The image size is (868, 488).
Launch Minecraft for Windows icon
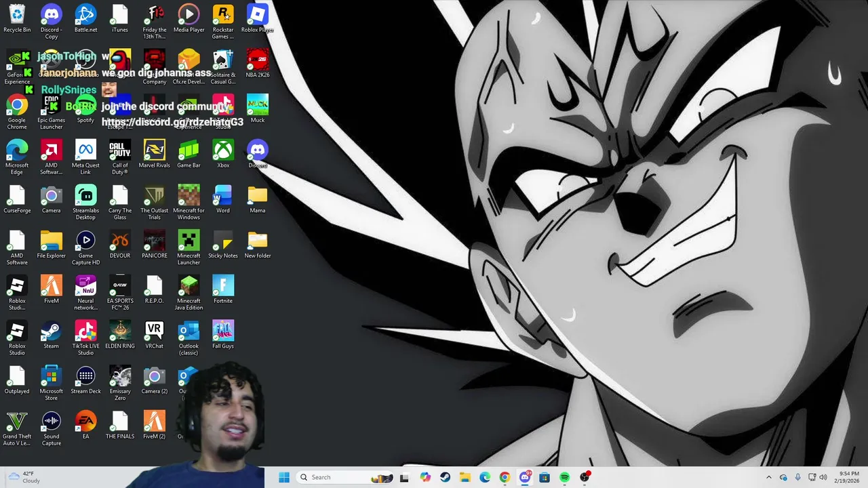coord(189,203)
